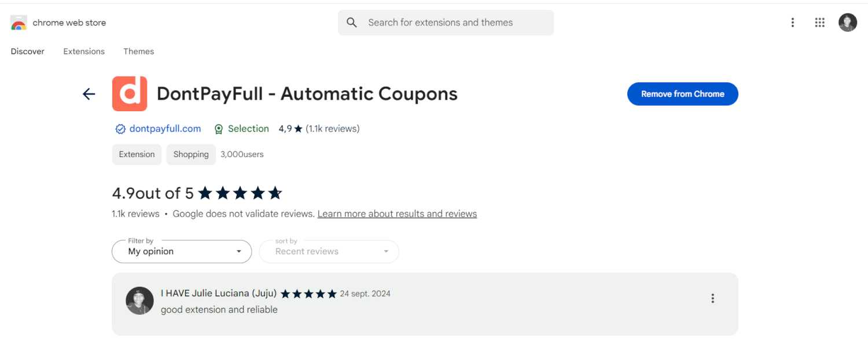Expand the Filter by My opinion dropdown
This screenshot has width=868, height=339.
coord(182,251)
